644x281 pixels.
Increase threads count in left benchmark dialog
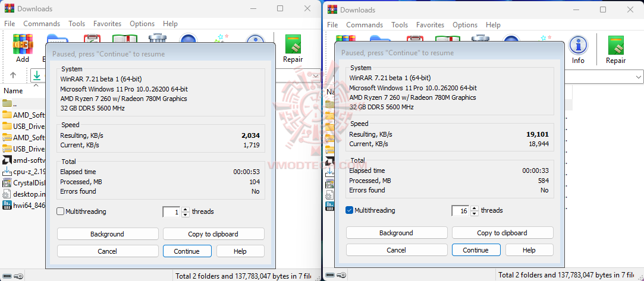point(186,210)
